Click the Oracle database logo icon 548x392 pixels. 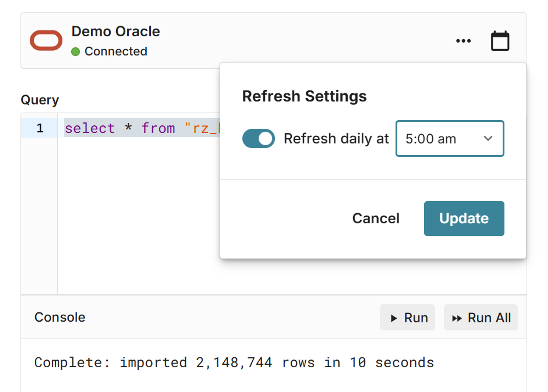[x=46, y=40]
